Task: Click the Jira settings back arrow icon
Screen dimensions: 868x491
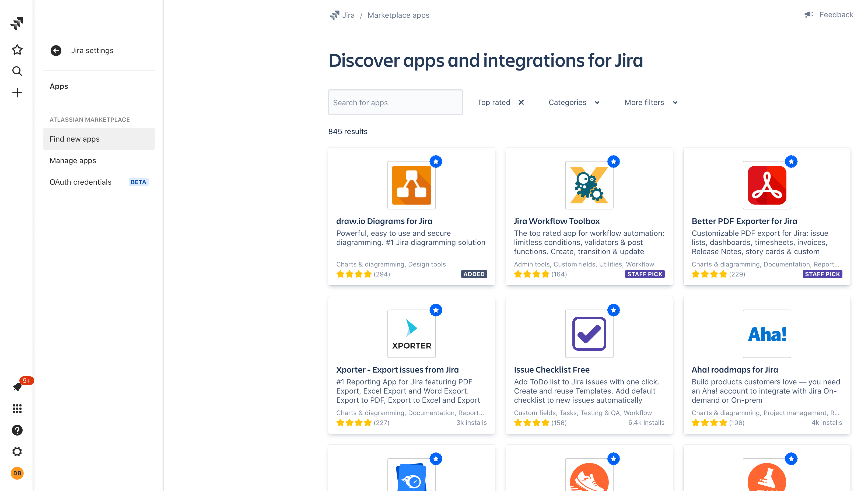Action: tap(56, 51)
